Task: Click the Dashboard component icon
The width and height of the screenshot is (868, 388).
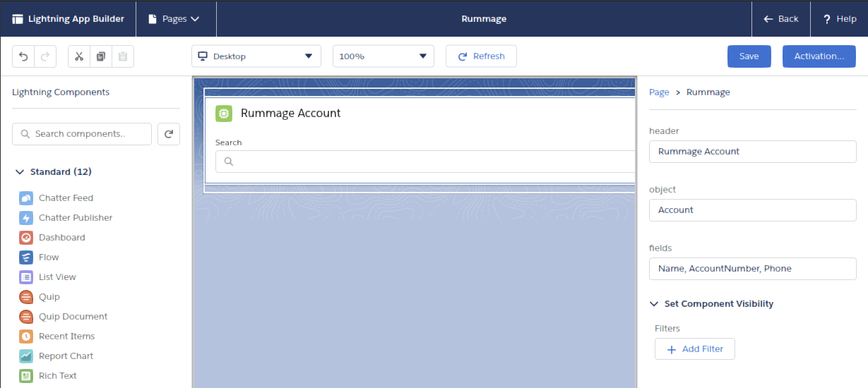Action: coord(26,238)
